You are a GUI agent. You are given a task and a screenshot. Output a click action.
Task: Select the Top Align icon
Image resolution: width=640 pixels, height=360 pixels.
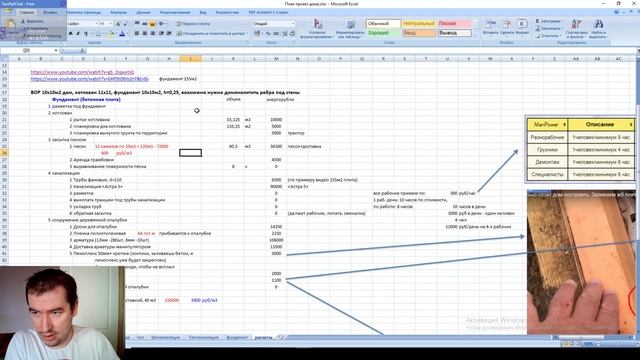[x=137, y=24]
